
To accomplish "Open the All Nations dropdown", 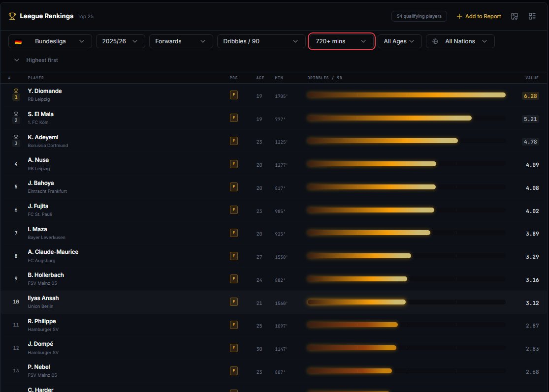I will pos(460,41).
